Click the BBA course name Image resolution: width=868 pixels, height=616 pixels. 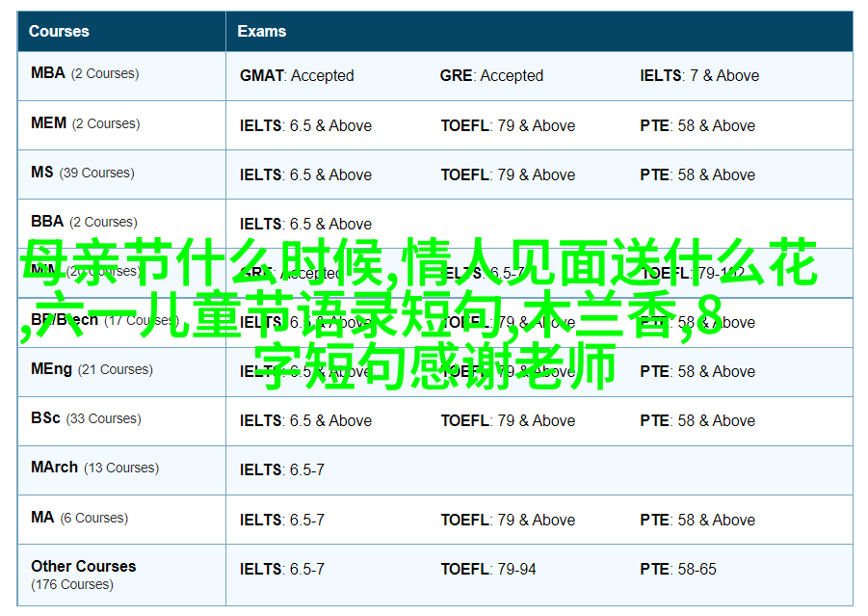click(47, 222)
